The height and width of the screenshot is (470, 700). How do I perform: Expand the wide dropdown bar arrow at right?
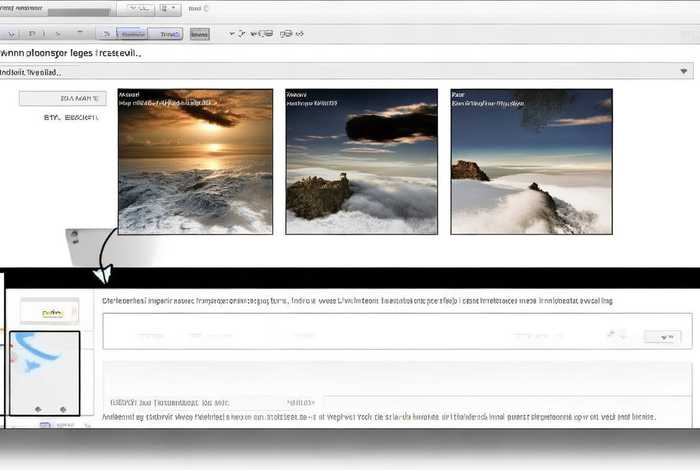(684, 72)
